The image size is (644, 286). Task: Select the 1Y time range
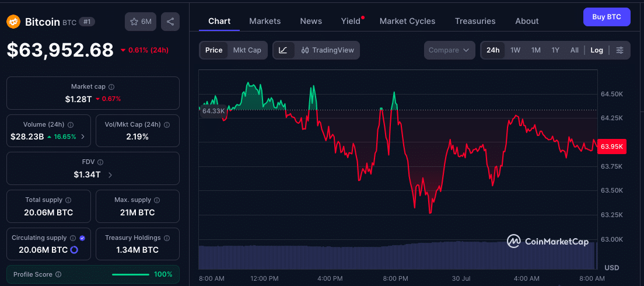click(555, 50)
